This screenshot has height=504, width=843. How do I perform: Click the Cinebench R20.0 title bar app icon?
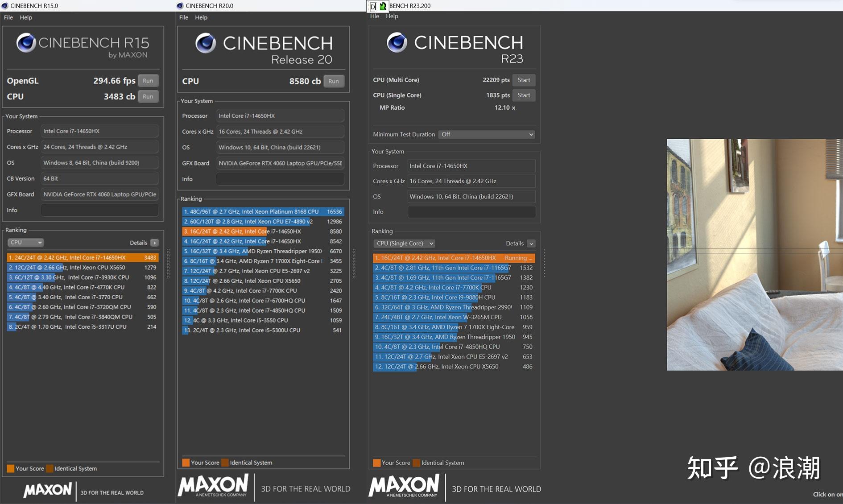point(180,6)
